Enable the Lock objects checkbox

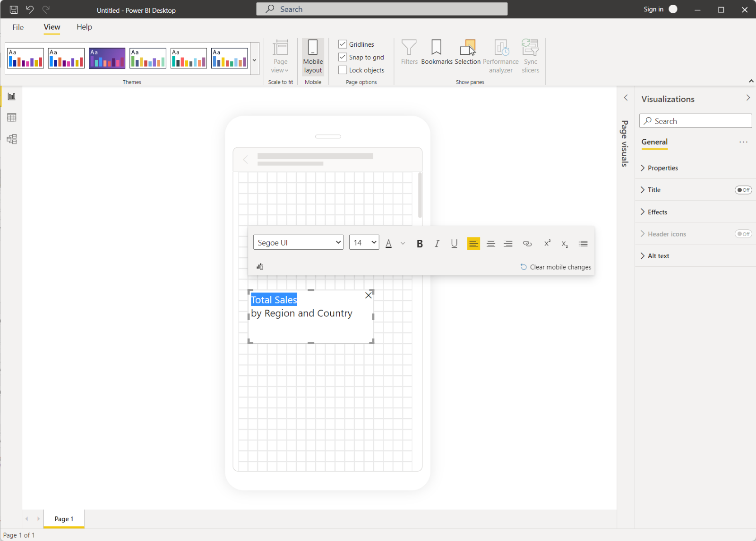pos(343,70)
